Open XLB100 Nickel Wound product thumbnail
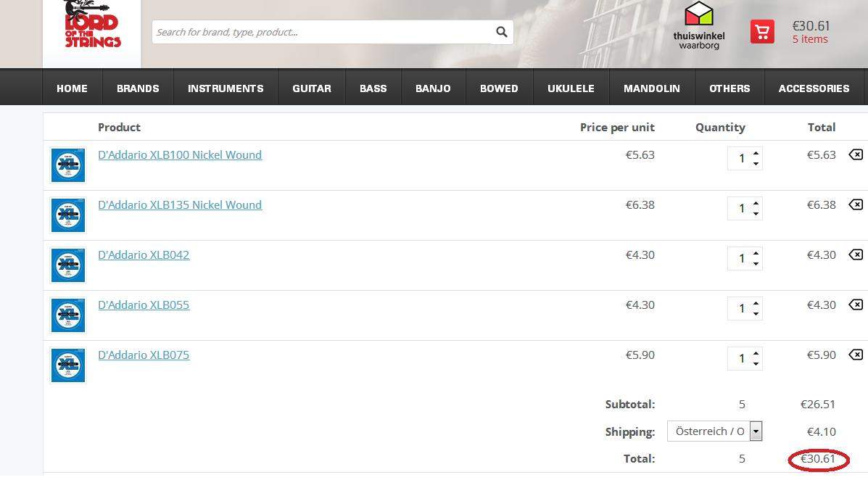The width and height of the screenshot is (868, 480). click(x=68, y=165)
